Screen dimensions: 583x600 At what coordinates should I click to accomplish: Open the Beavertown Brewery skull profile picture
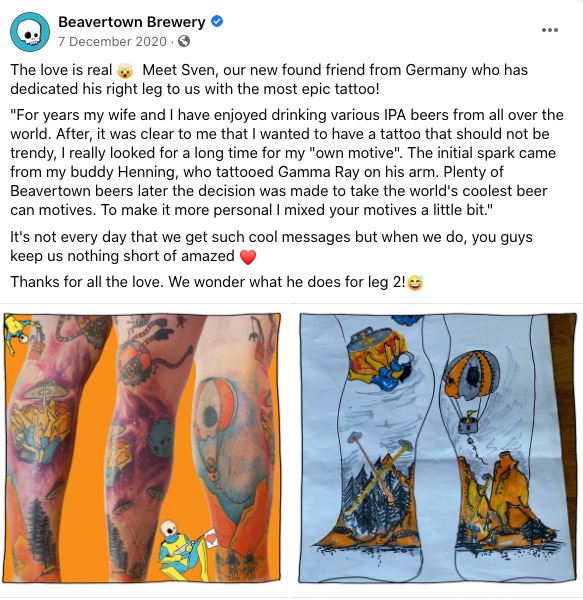point(30,32)
